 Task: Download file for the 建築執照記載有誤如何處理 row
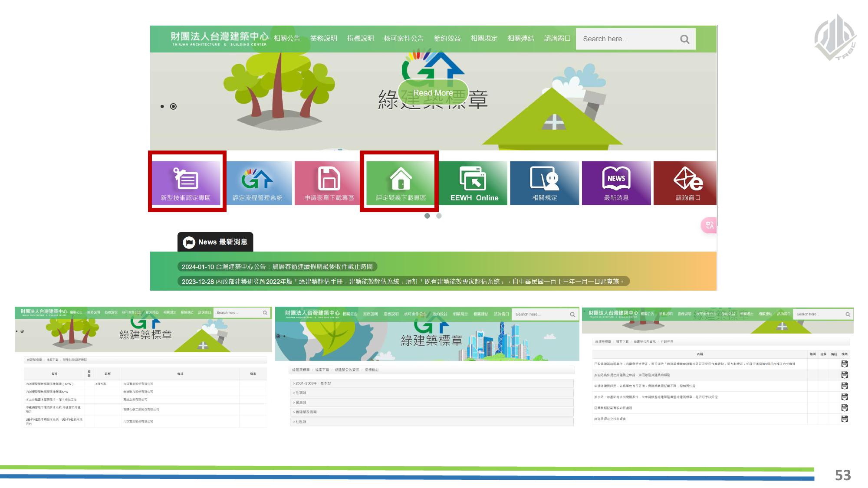845,408
